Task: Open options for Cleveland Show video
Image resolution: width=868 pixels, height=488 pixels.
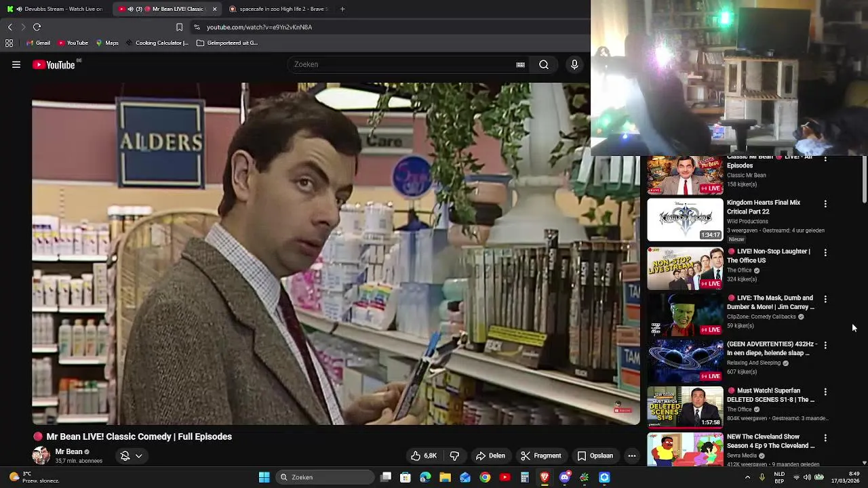Action: 825,438
